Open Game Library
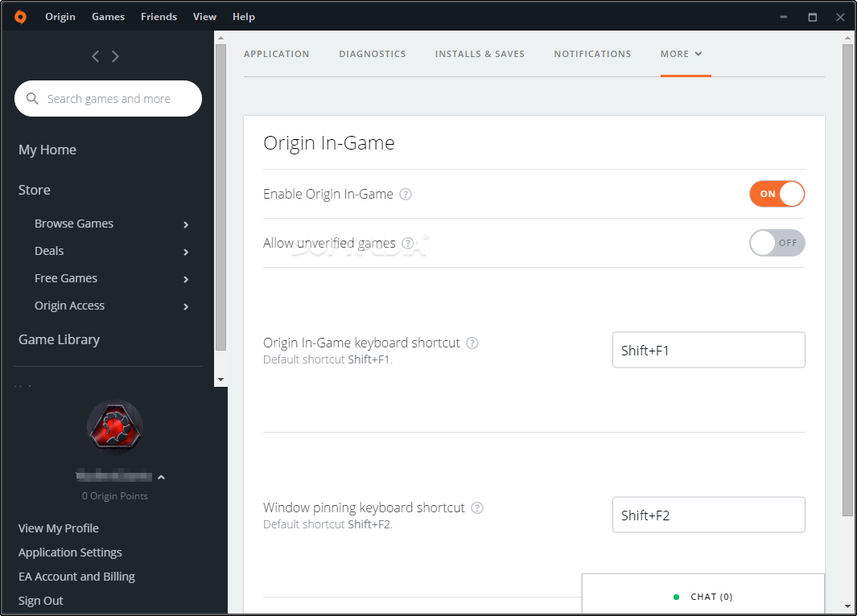This screenshot has width=857, height=616. (59, 339)
